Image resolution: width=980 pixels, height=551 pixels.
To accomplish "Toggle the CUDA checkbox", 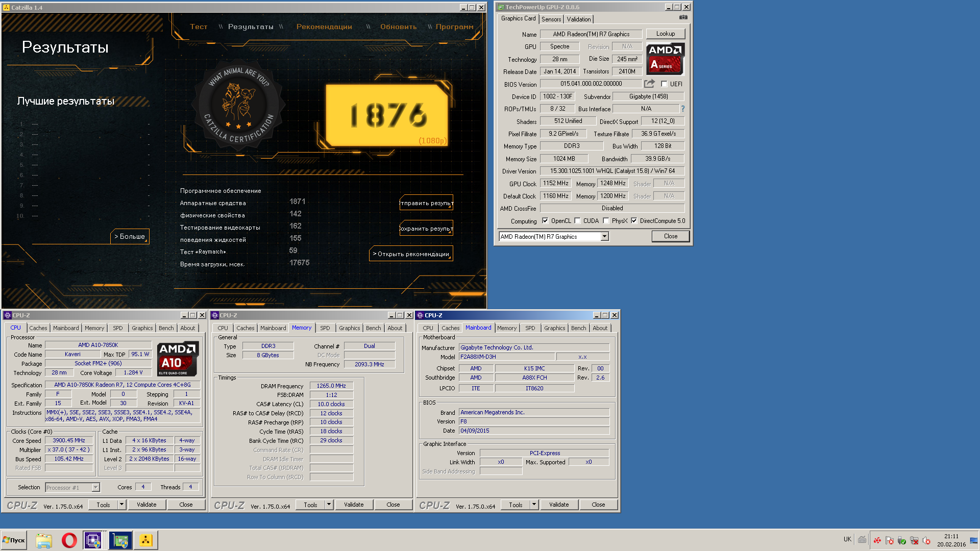I will tap(577, 221).
